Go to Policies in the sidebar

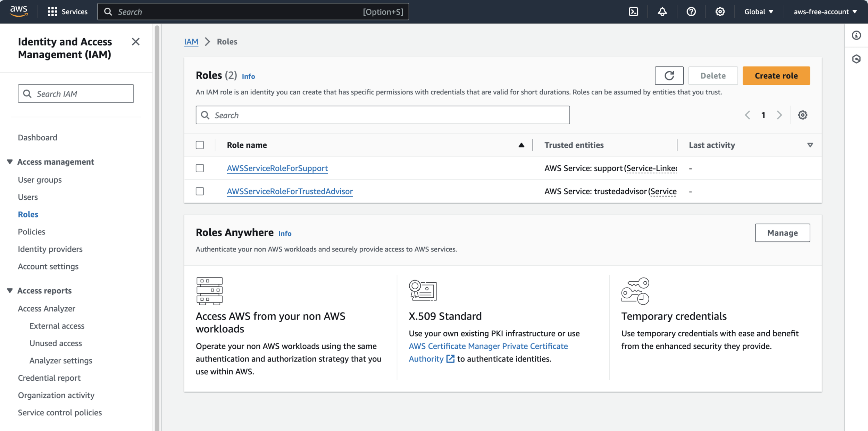pos(32,232)
